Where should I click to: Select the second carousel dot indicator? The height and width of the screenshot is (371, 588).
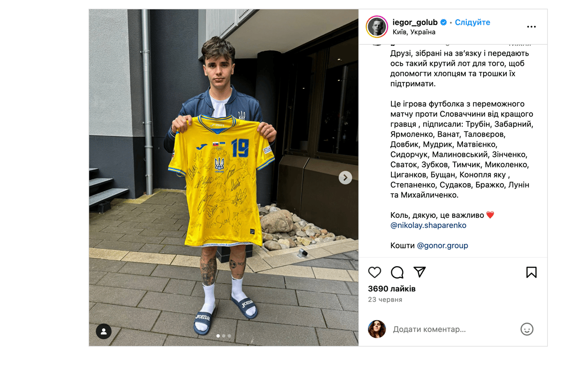coord(224,336)
